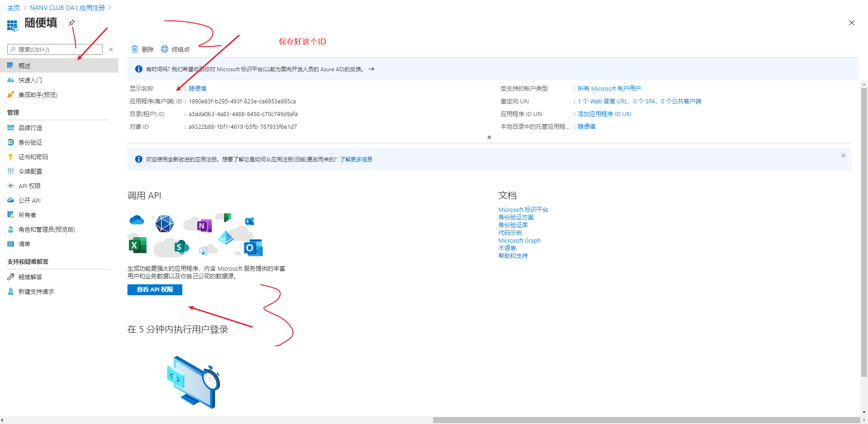Click the horizontal scrollbar at bottom
Image resolution: width=868 pixels, height=424 pixels.
646,420
